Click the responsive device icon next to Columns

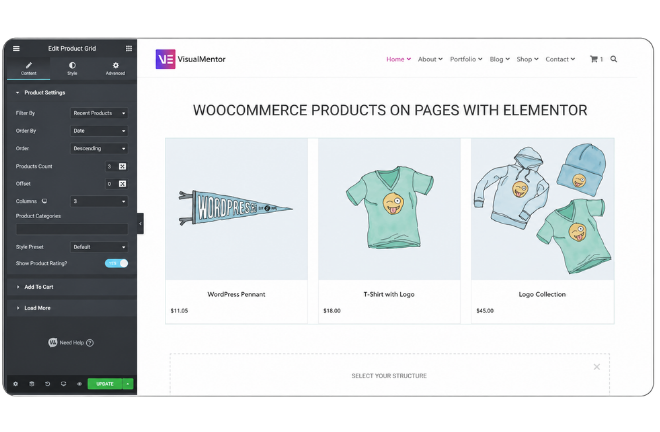point(44,201)
